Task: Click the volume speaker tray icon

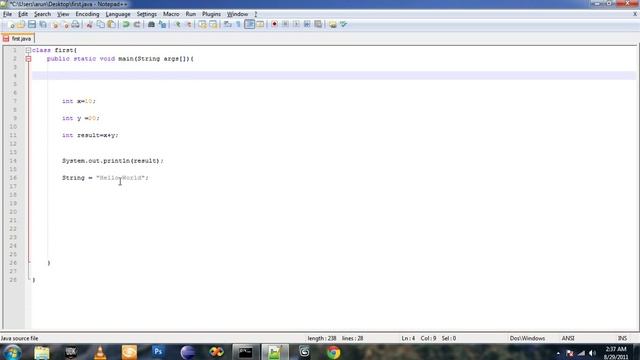Action: click(592, 353)
